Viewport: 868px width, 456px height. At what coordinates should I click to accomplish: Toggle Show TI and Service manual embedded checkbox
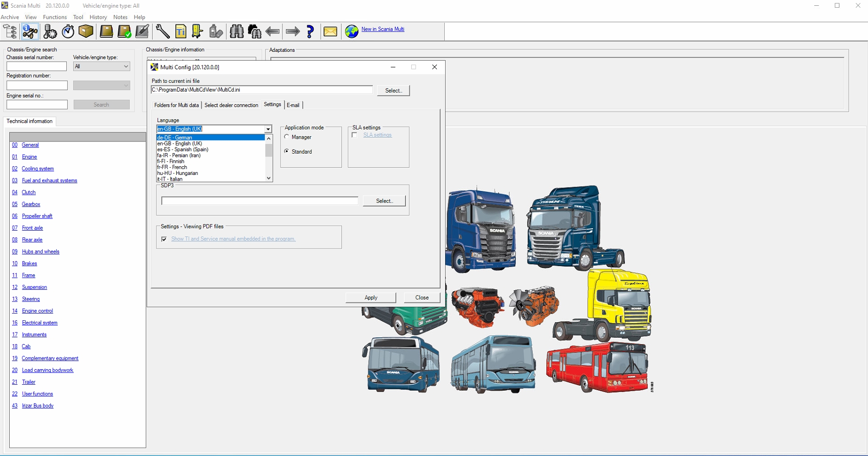pyautogui.click(x=164, y=239)
